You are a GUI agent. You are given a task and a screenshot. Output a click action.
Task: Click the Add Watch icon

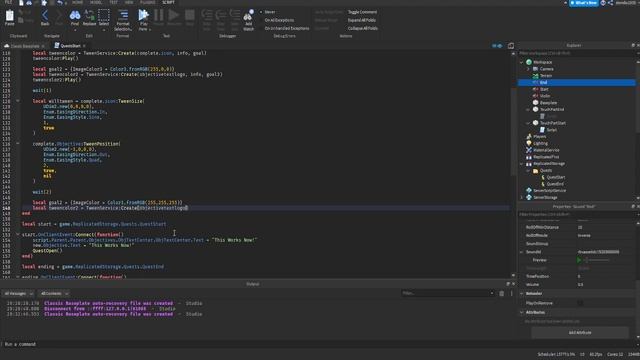click(248, 16)
